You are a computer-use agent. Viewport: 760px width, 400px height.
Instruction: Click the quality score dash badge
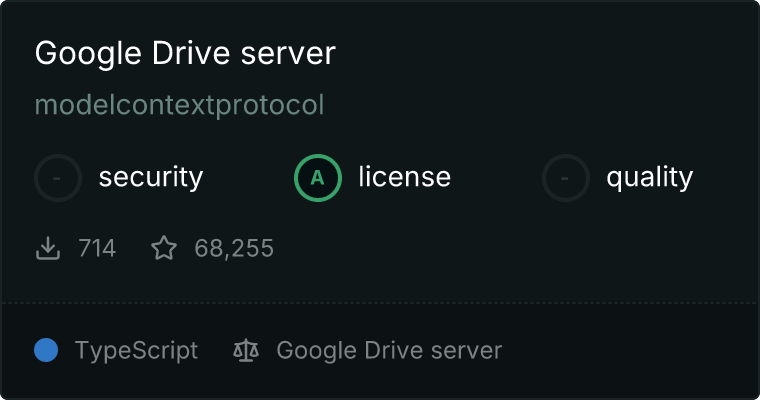coord(566,178)
